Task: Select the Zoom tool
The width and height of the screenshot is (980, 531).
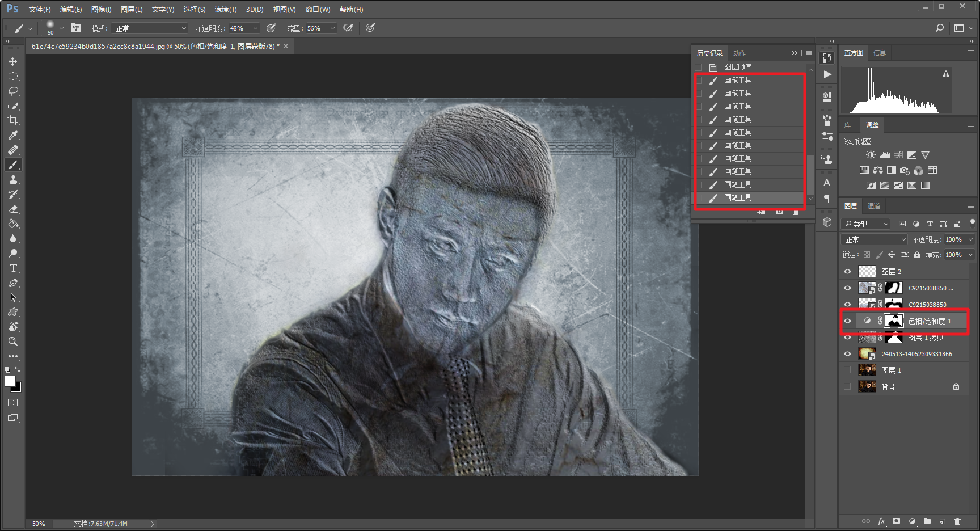Action: (13, 342)
